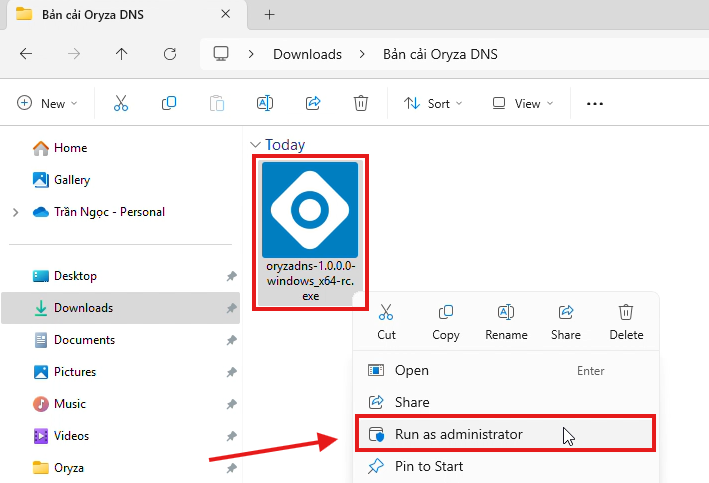Screen dimensions: 709x483
Task: Select Cut in the context menu
Action: tap(386, 322)
